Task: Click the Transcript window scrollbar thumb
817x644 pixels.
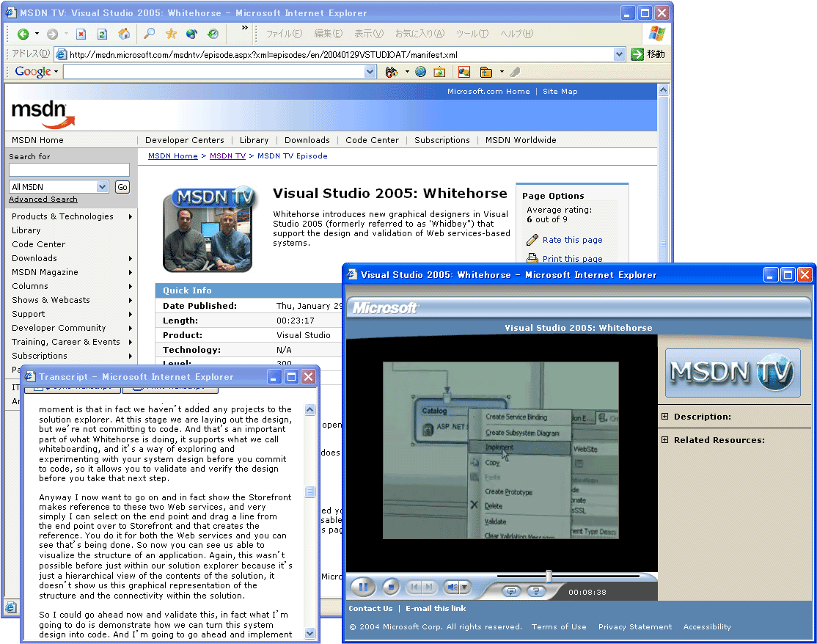Action: tap(310, 492)
